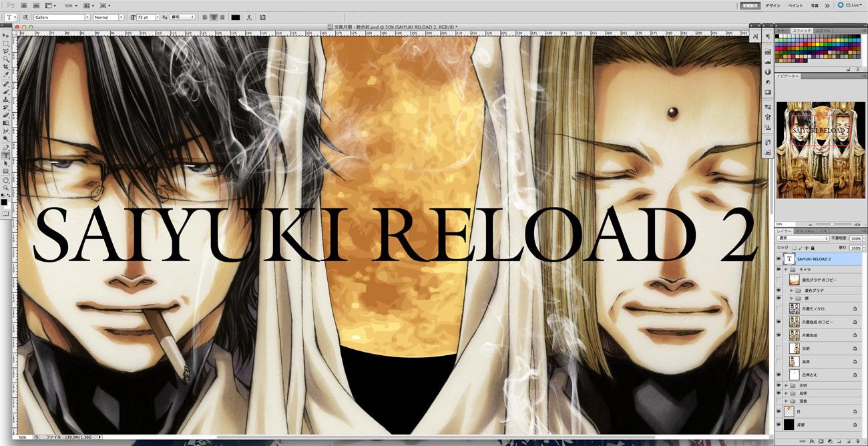This screenshot has width=868, height=446.
Task: Open Create Warped Text dialog
Action: click(250, 17)
